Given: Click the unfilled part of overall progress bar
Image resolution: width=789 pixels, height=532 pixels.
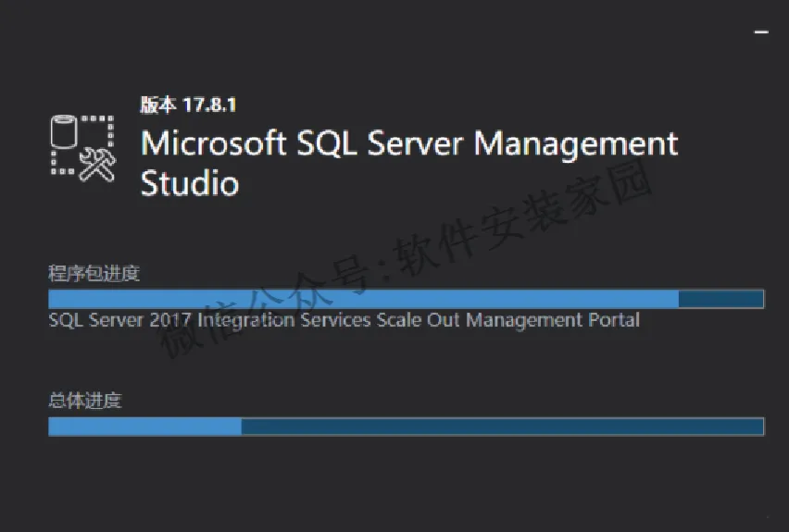Looking at the screenshot, I should click(500, 427).
